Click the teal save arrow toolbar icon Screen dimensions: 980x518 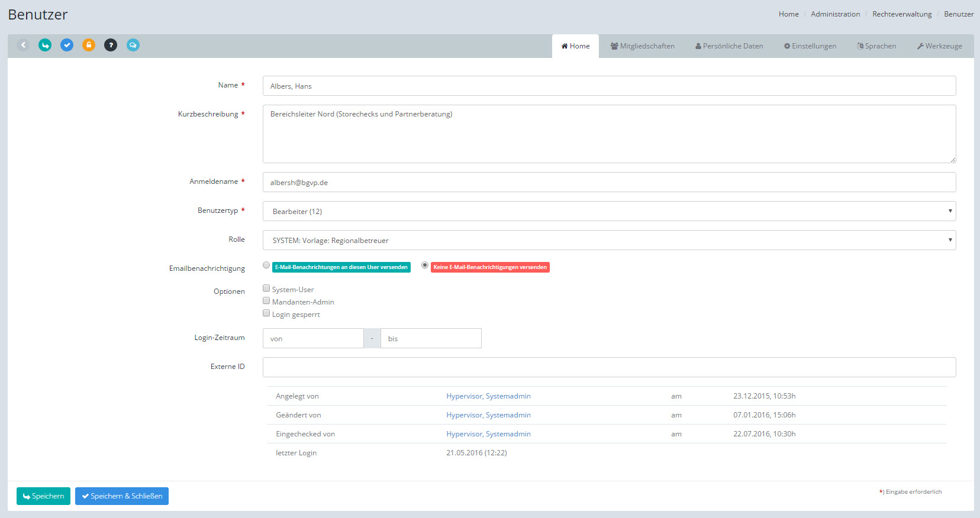click(45, 45)
